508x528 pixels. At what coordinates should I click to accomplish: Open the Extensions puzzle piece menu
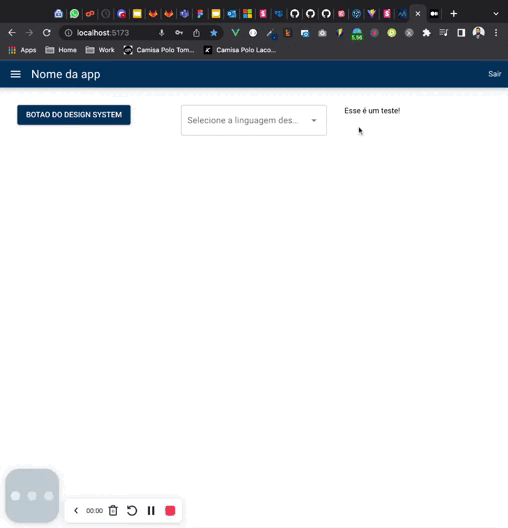[x=427, y=33]
